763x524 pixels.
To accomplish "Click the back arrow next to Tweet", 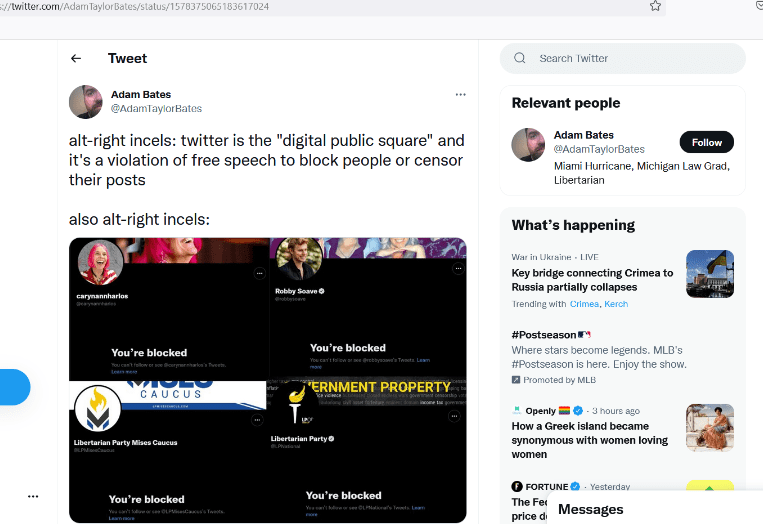I will (x=76, y=58).
